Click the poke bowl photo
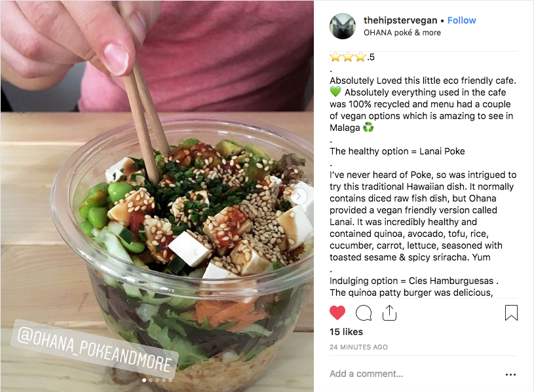Screen dimensions: 534x392 tap(157, 196)
